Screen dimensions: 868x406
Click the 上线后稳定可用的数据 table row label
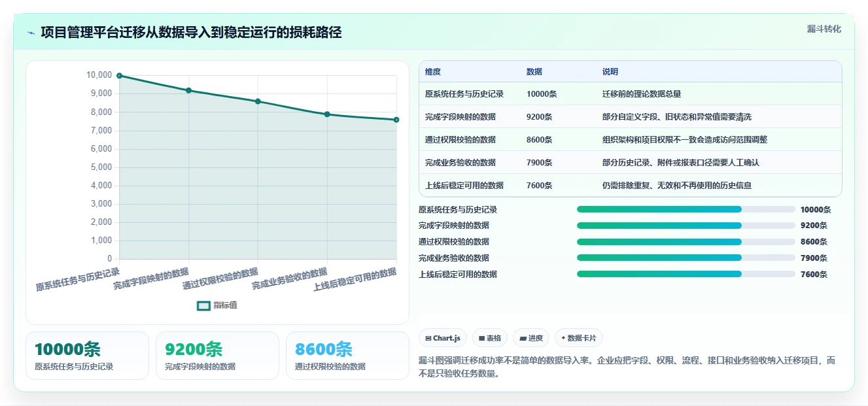coord(464,186)
